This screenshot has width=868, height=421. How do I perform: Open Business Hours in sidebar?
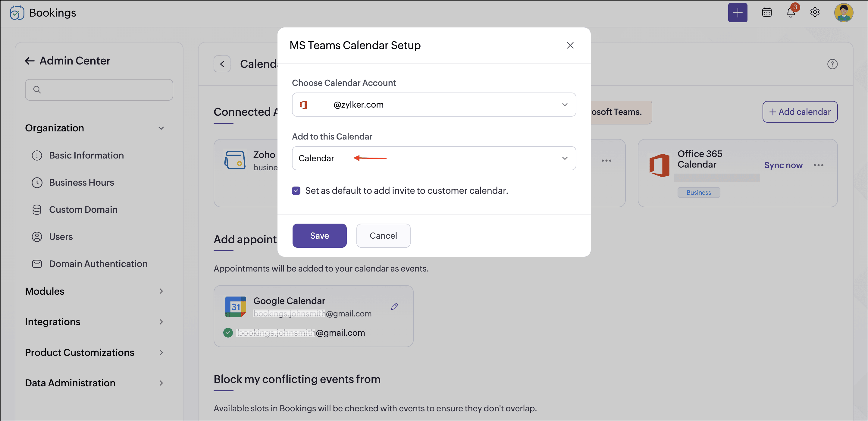pos(82,182)
